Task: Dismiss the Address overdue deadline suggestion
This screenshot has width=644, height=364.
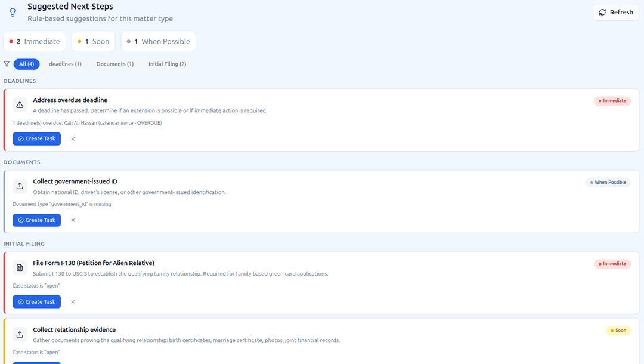Action: pos(73,139)
